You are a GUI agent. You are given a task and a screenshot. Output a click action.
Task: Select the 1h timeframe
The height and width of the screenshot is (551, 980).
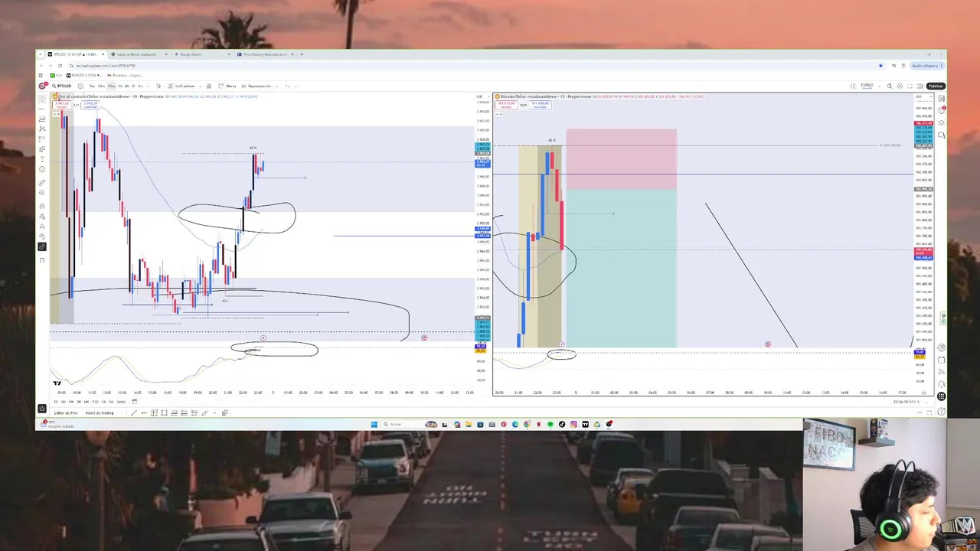coord(120,86)
